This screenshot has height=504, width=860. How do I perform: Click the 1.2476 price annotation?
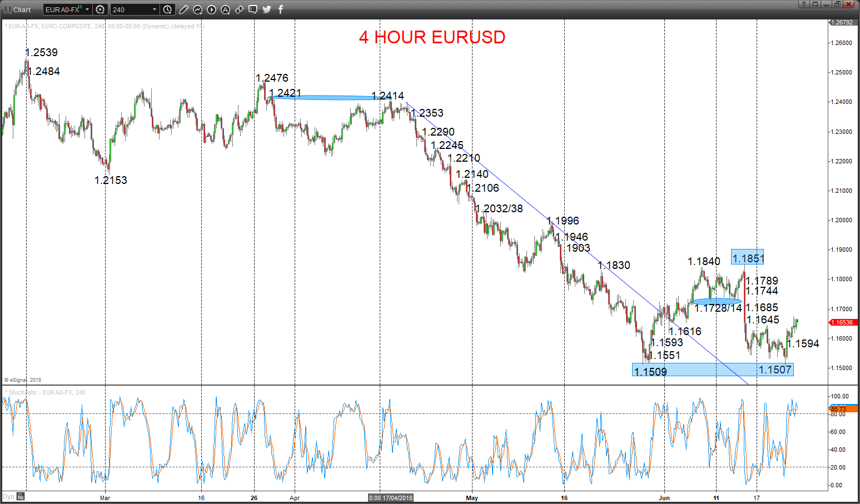272,78
